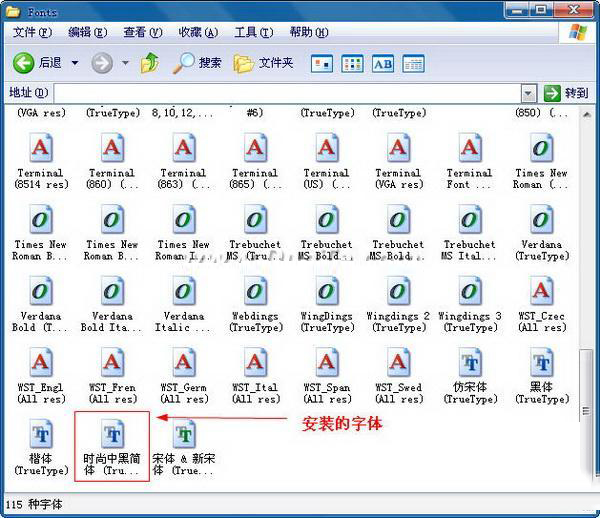Select the WST_Engl font icon
This screenshot has width=600, height=518.
(x=41, y=362)
